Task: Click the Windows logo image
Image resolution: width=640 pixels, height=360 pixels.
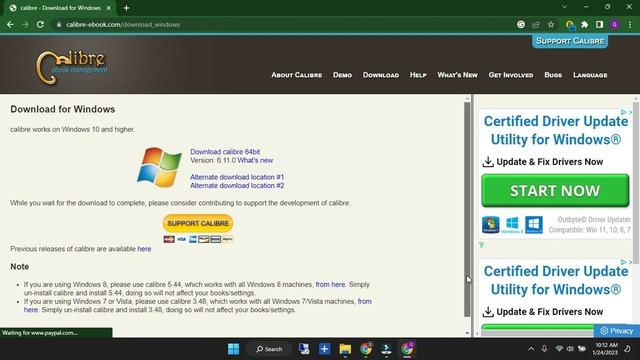Action: pyautogui.click(x=159, y=167)
